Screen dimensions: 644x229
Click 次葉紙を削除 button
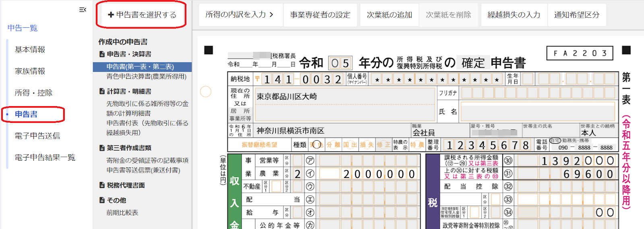pyautogui.click(x=448, y=15)
